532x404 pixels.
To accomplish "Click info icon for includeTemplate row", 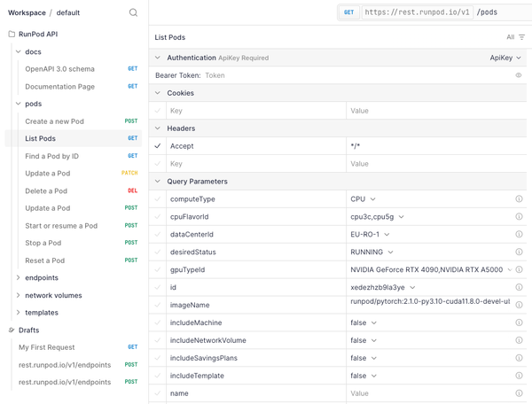I will [519, 376].
